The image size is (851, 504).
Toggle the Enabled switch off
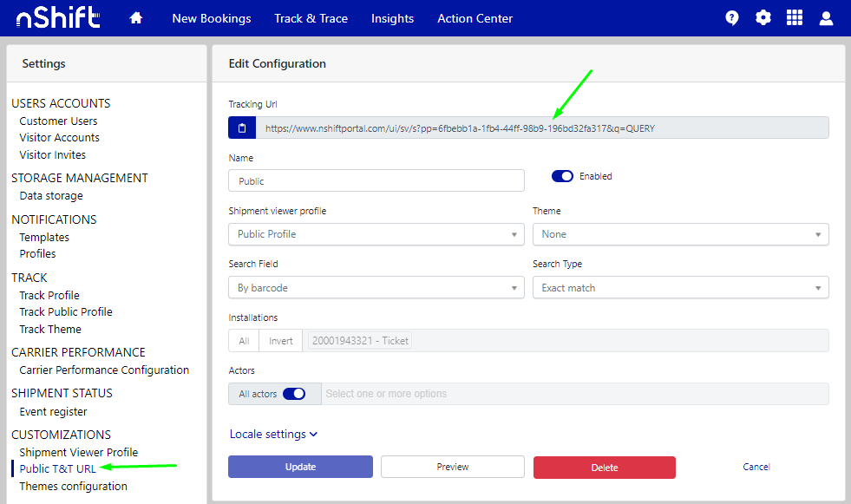[x=562, y=176]
